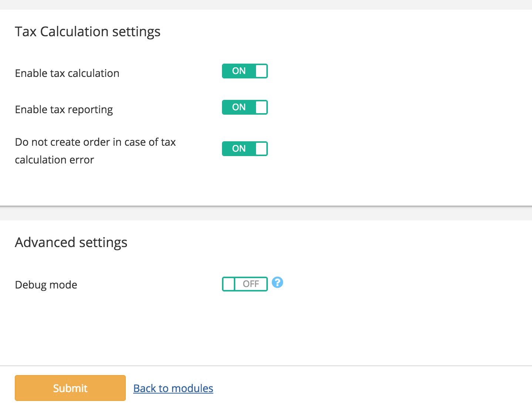Toggle off the order creation error setting
Screen dimensions: 532x415
(245, 148)
